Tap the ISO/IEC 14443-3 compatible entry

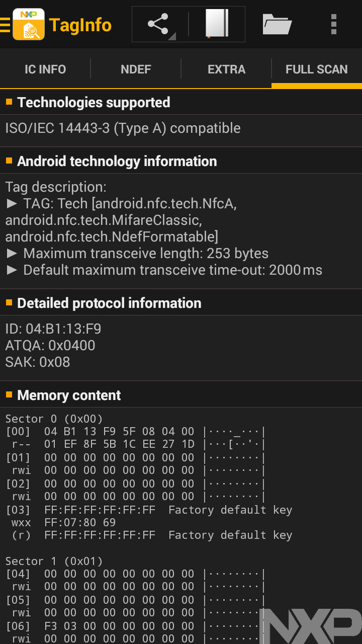123,128
